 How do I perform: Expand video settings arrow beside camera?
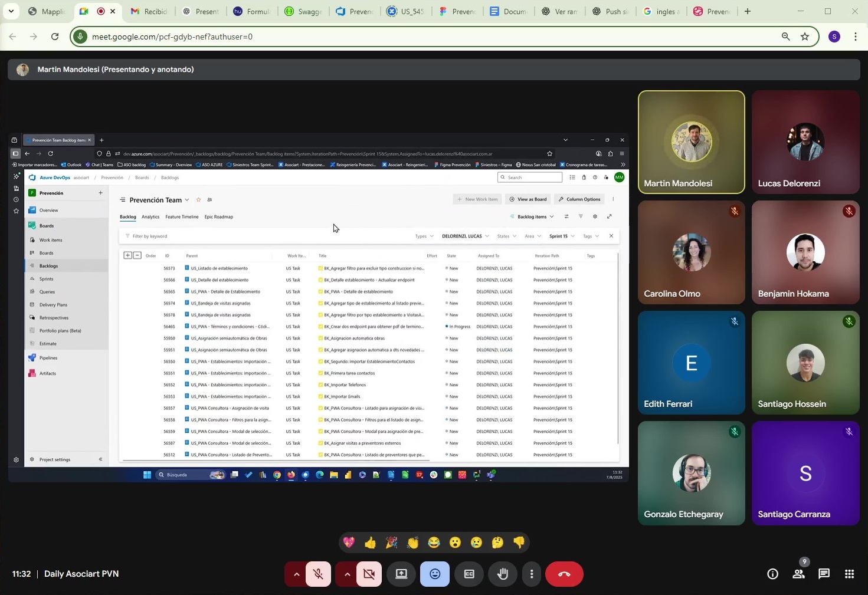point(347,574)
